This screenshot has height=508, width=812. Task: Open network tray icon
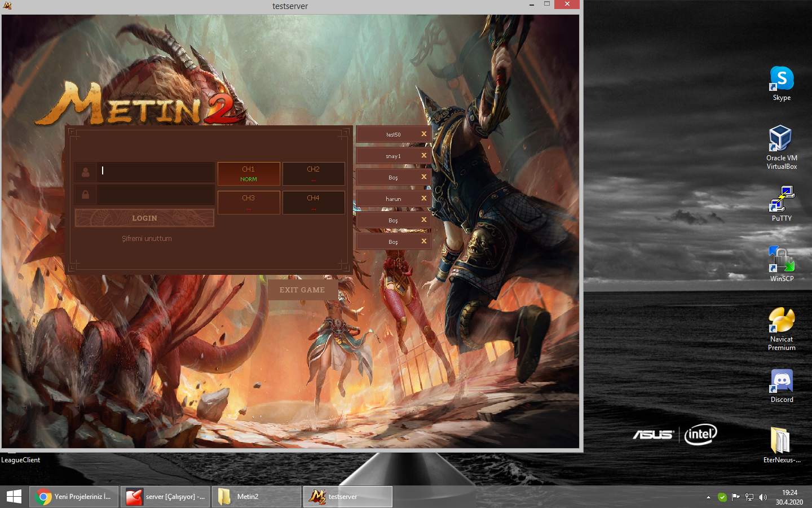pos(749,497)
